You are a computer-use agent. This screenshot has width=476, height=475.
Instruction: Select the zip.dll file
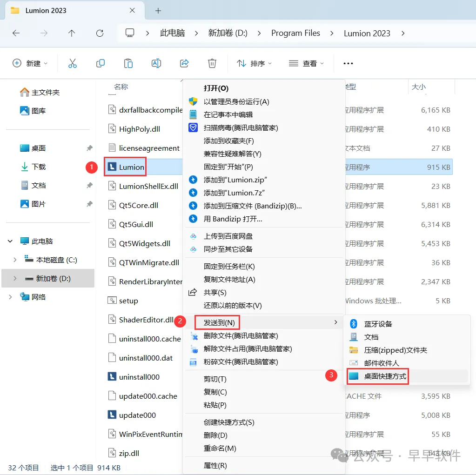click(124, 453)
